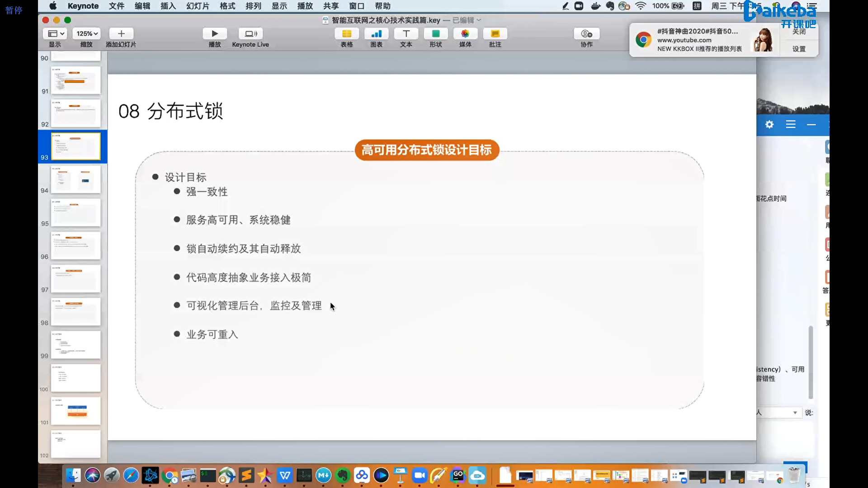Click the 协作 collaborate icon
868x488 pixels.
(586, 34)
